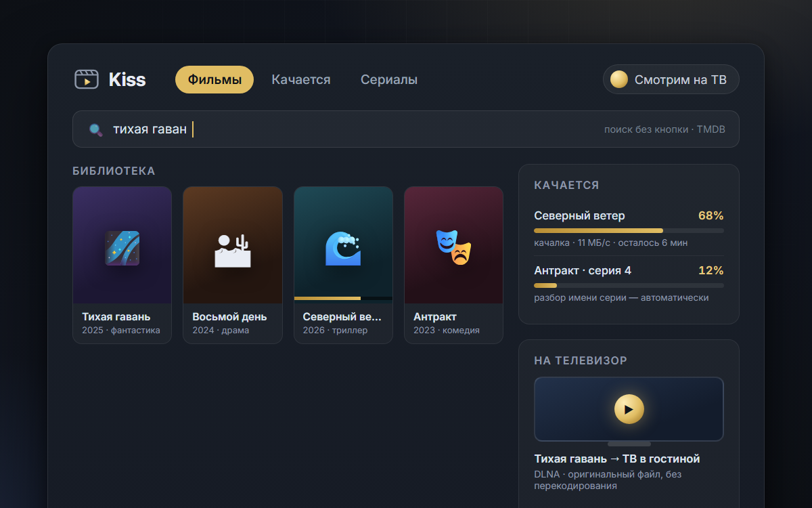Viewport: 812px width, 508px height.
Task: Play Тихая гавань on the TV preview
Action: 629,409
